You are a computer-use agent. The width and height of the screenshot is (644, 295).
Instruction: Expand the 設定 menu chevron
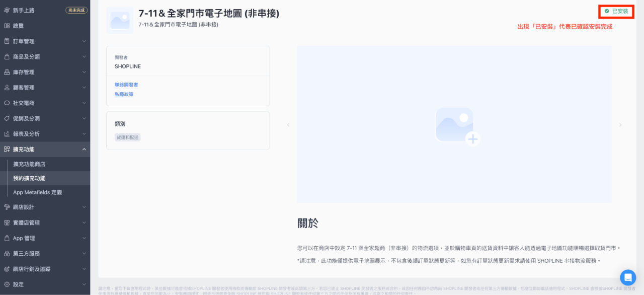coord(84,284)
